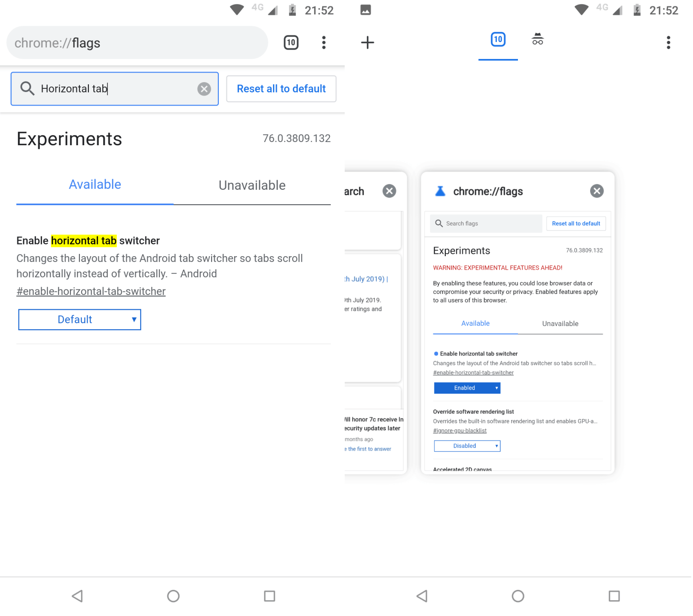693x616 pixels.
Task: Tap the plus icon to open new tab
Action: 367,43
